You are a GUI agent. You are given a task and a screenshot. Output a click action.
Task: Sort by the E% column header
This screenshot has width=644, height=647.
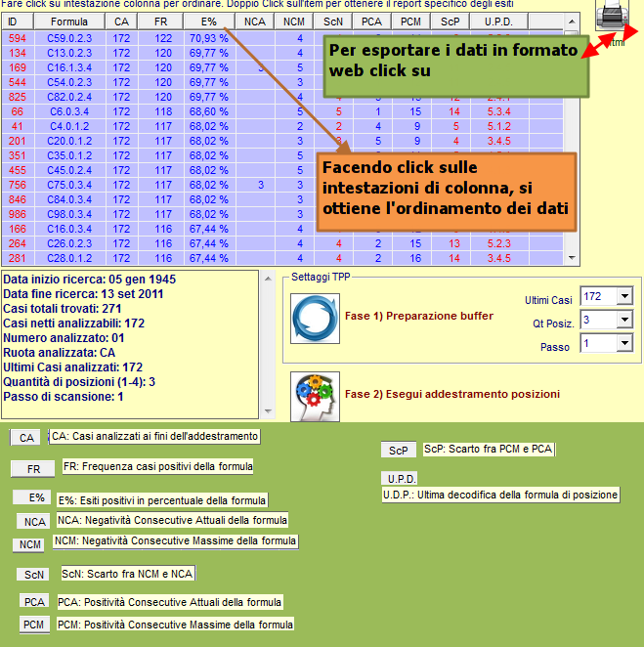pyautogui.click(x=209, y=22)
